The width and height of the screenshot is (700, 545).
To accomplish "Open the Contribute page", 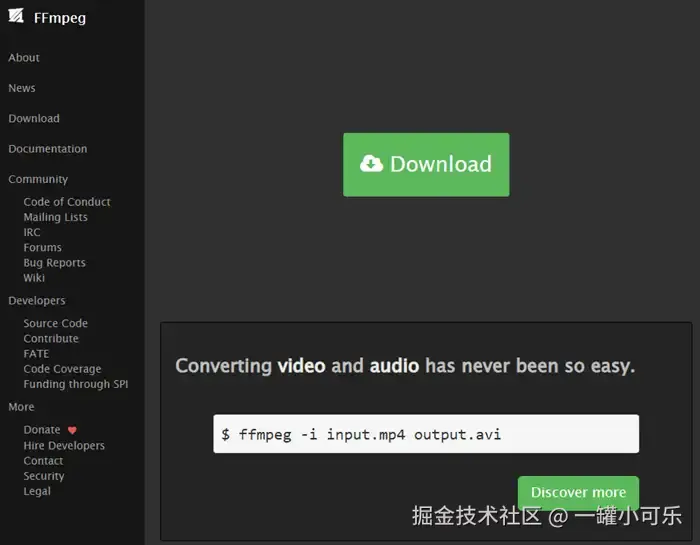I will 51,338.
